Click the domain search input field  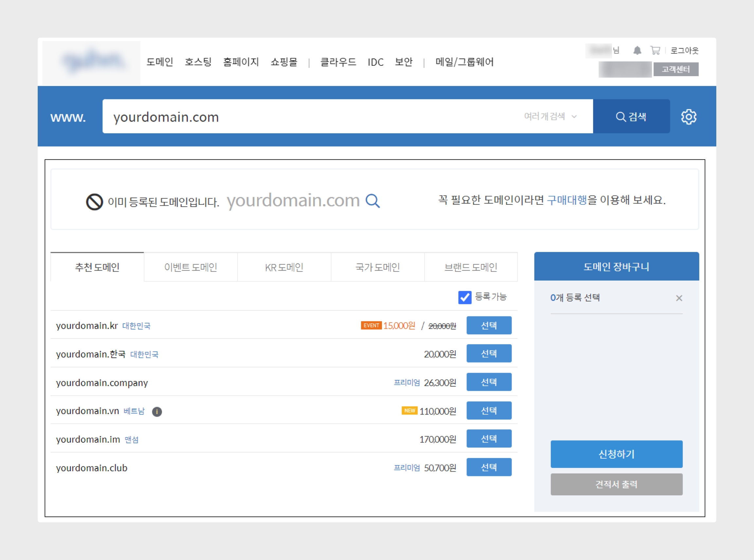click(x=305, y=116)
